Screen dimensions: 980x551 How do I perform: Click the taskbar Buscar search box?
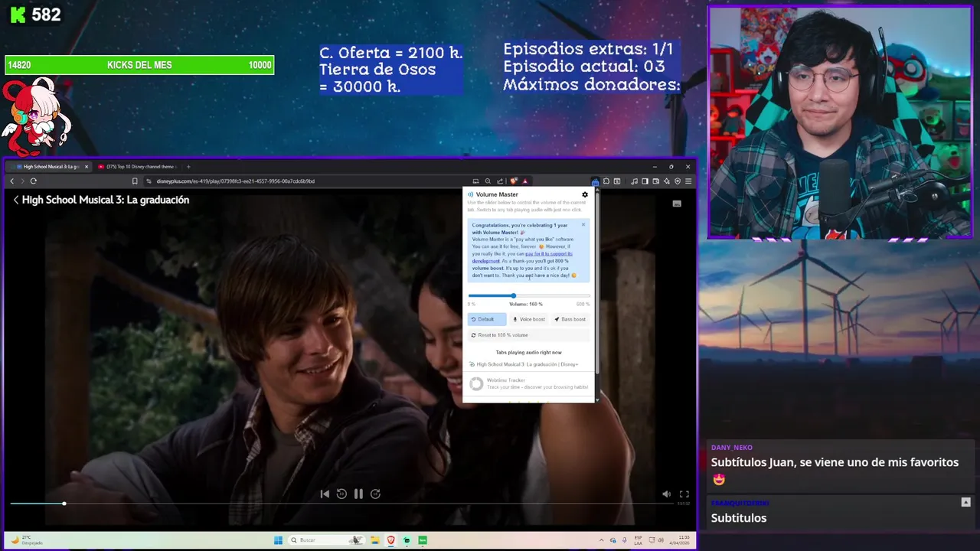click(x=325, y=540)
